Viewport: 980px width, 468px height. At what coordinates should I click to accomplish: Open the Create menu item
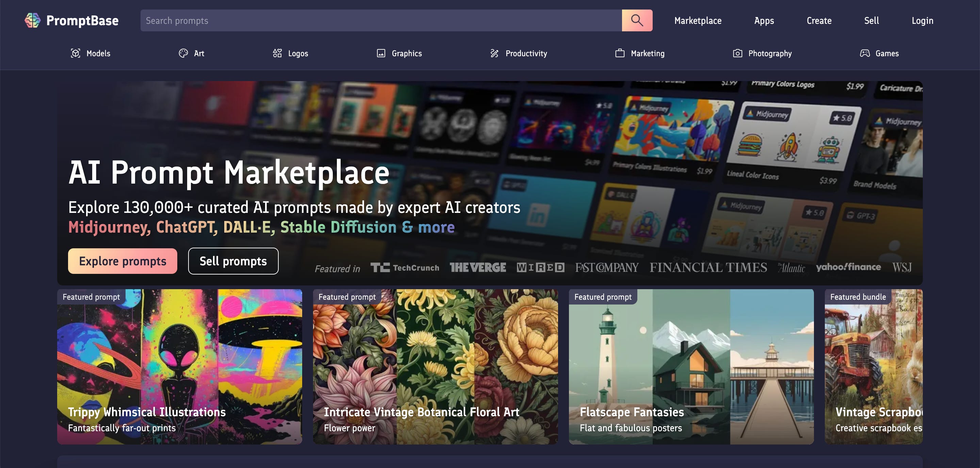pos(819,20)
